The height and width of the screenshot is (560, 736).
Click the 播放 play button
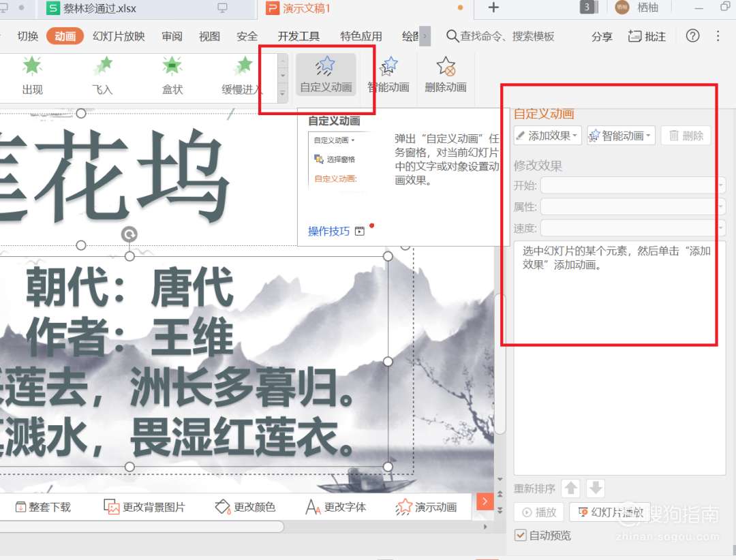pyautogui.click(x=539, y=512)
